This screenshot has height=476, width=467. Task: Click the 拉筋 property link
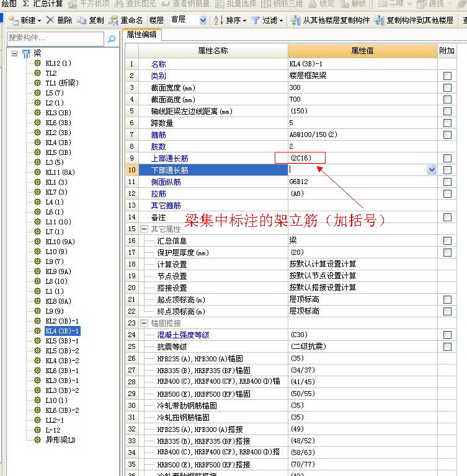[x=158, y=193]
